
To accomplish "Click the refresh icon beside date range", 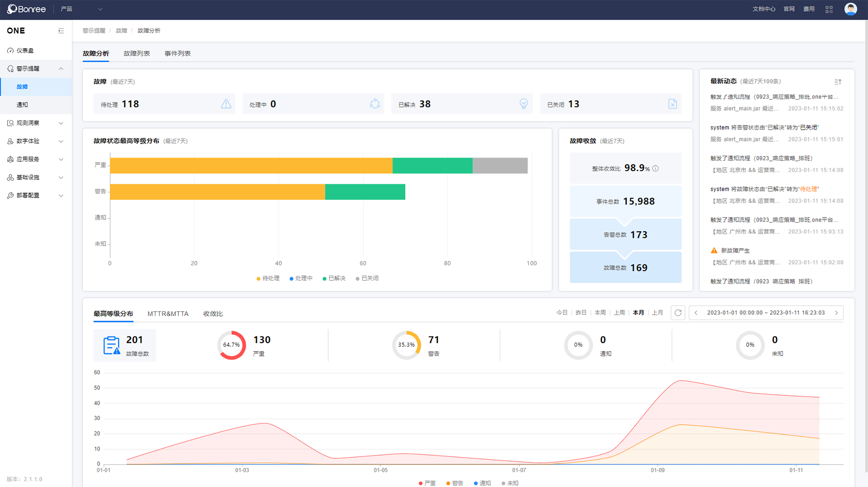I will click(x=678, y=313).
